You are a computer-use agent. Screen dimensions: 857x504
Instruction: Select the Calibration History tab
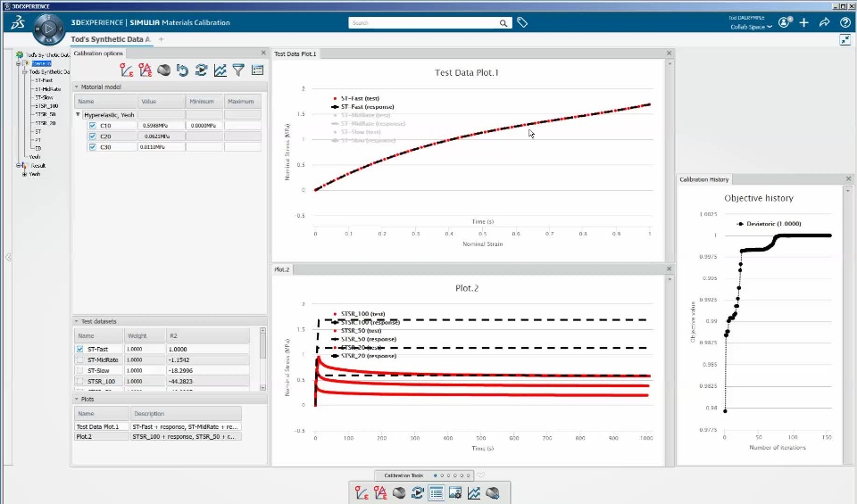[x=704, y=179]
